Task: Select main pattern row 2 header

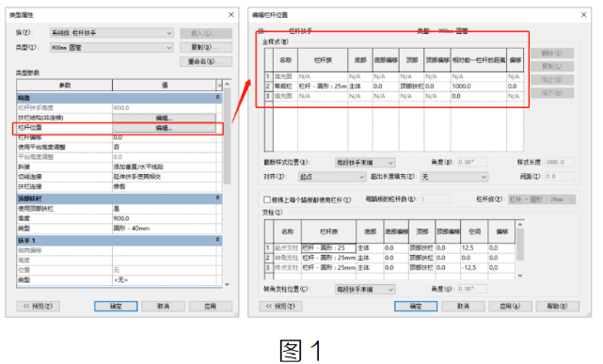Action: pos(268,87)
